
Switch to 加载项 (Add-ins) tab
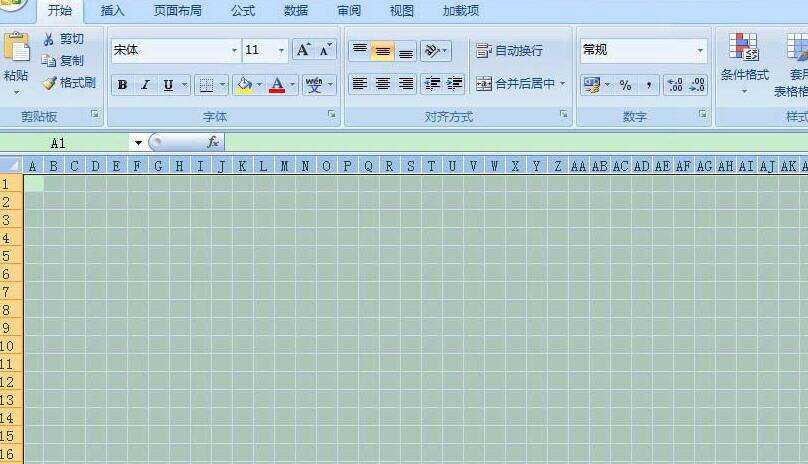click(461, 10)
